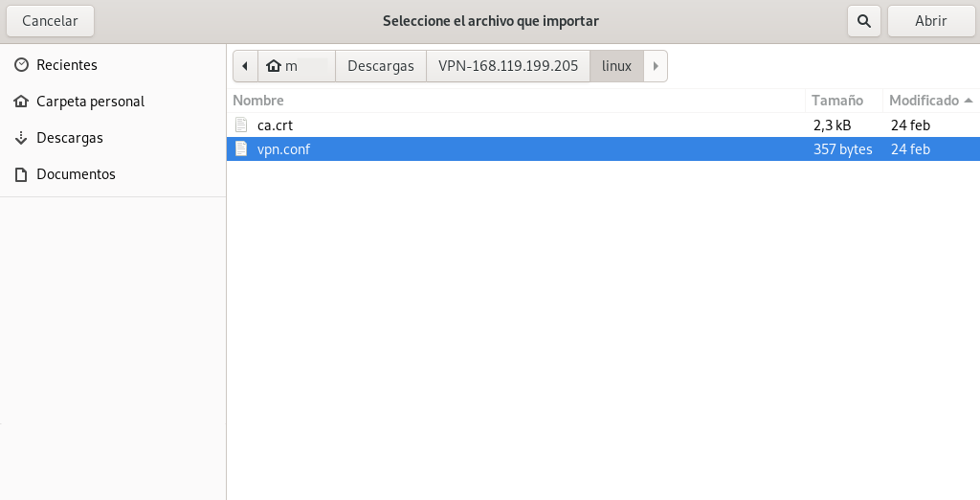Click the home icon in path bar

pyautogui.click(x=273, y=66)
